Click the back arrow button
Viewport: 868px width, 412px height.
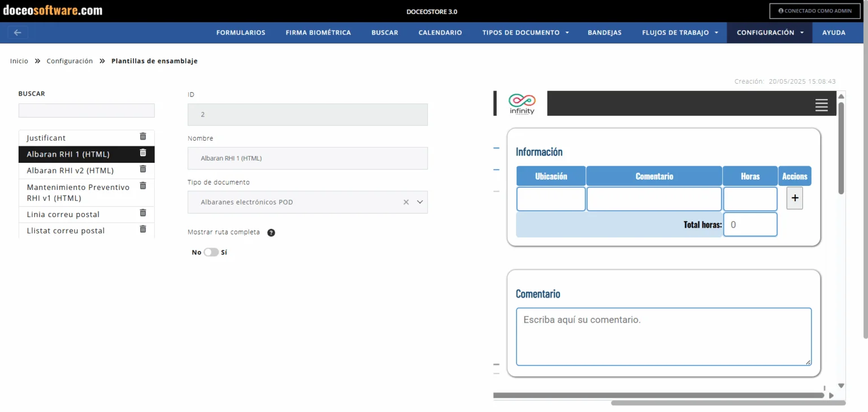coord(18,33)
